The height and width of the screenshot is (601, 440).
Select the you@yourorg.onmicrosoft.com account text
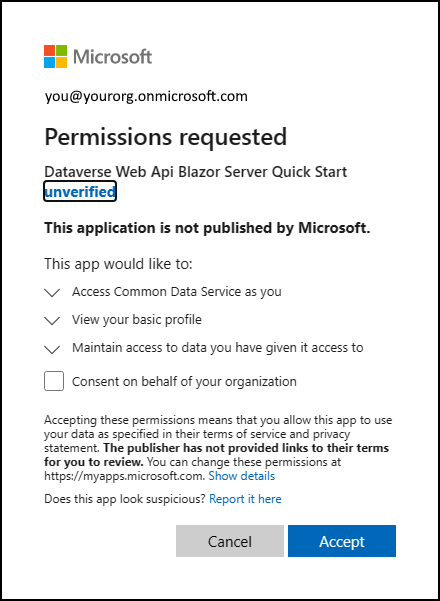tap(146, 96)
